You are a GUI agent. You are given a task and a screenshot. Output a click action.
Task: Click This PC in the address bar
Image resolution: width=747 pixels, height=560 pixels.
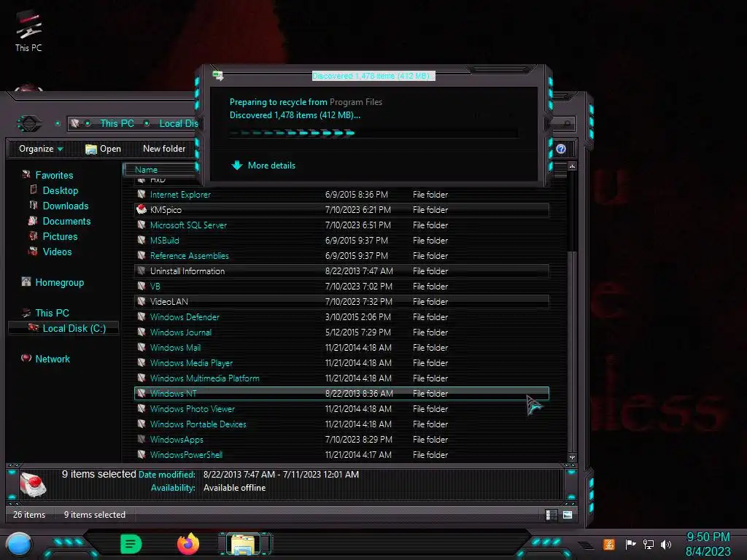(117, 123)
